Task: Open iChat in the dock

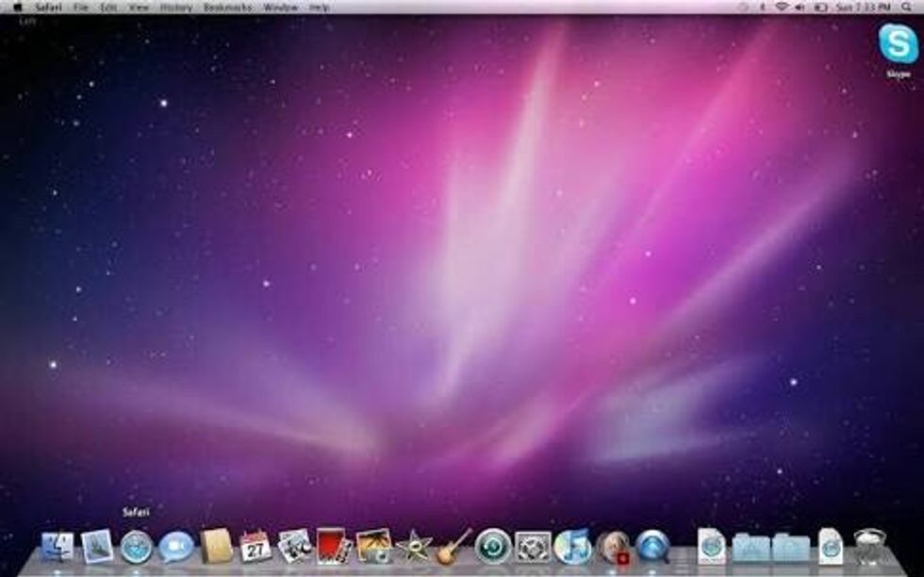Action: [x=175, y=546]
